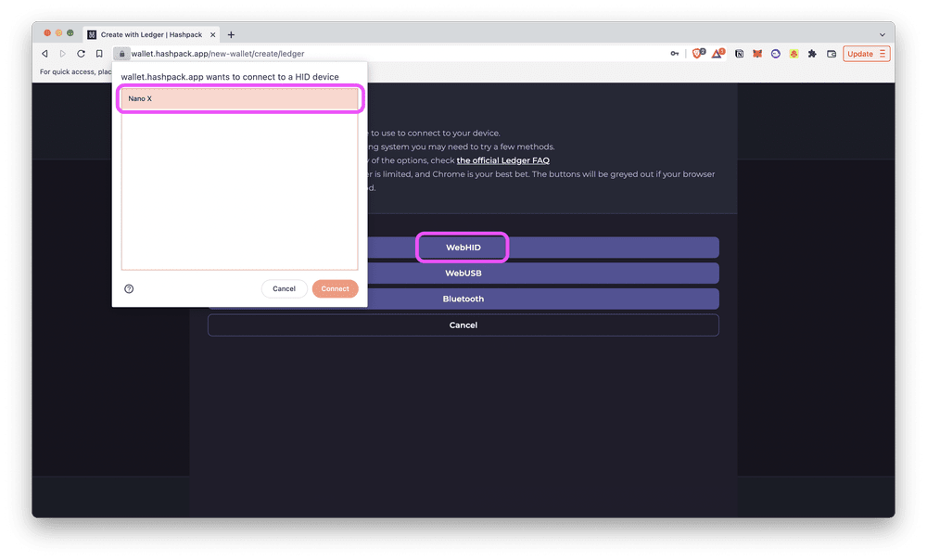
Task: Open the Brave Wallet icon
Action: (832, 54)
